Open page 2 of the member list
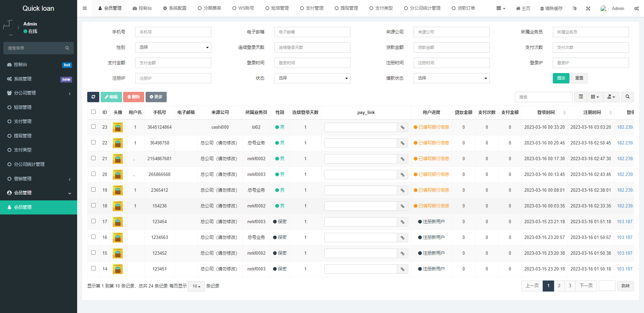Image resolution: width=644 pixels, height=313 pixels. coord(559,286)
